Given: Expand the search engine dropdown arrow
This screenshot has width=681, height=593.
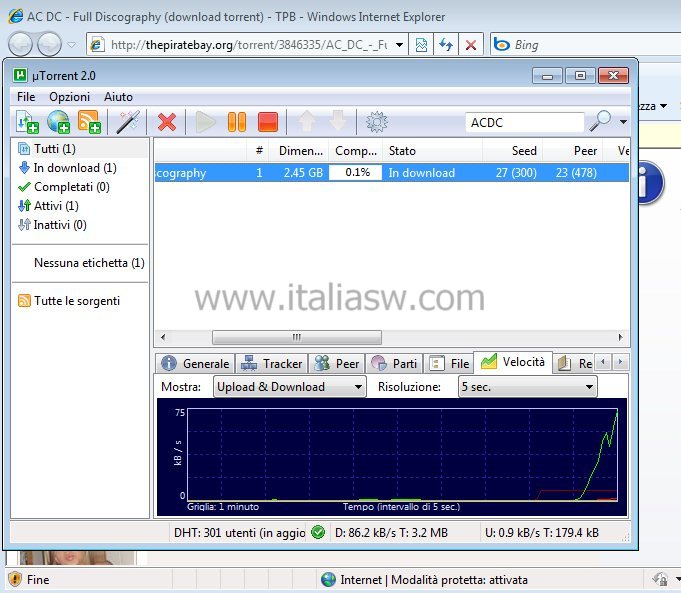Looking at the screenshot, I should [x=623, y=122].
